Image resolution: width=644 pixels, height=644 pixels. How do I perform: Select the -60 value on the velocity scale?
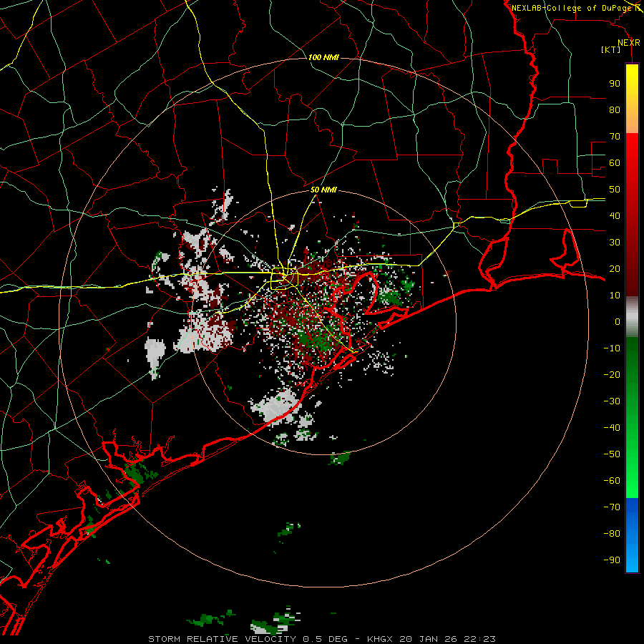point(612,481)
